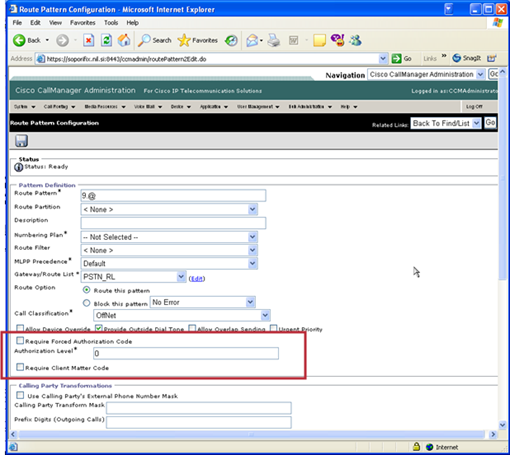The width and height of the screenshot is (510, 455).
Task: Check Require Forced Authorization Code
Action: point(20,340)
